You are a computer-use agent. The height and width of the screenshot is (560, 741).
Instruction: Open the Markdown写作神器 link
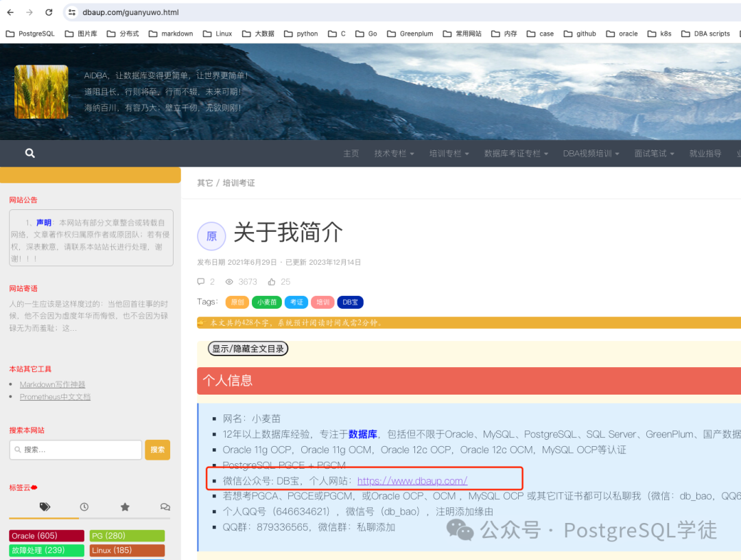pyautogui.click(x=52, y=384)
